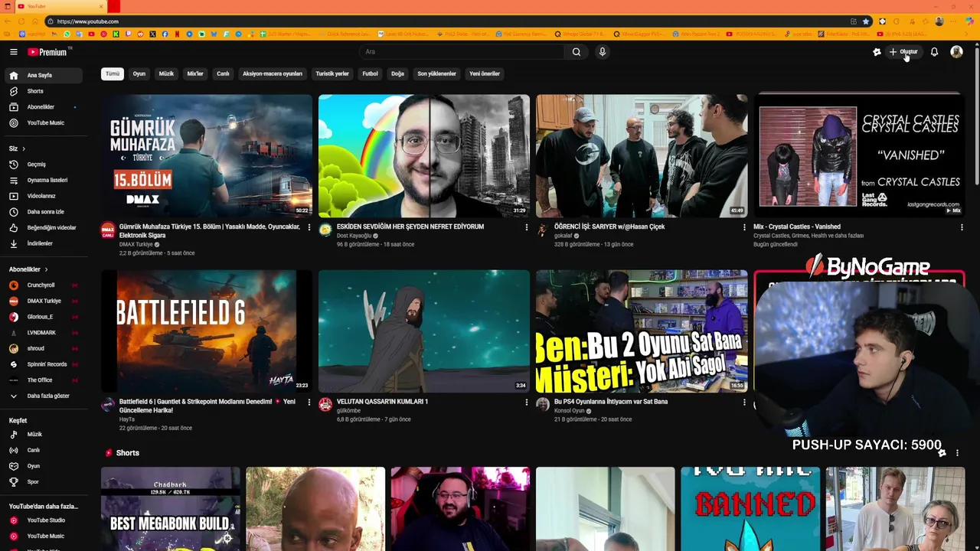Select the Canlı filter chip
980x551 pixels.
[x=223, y=73]
